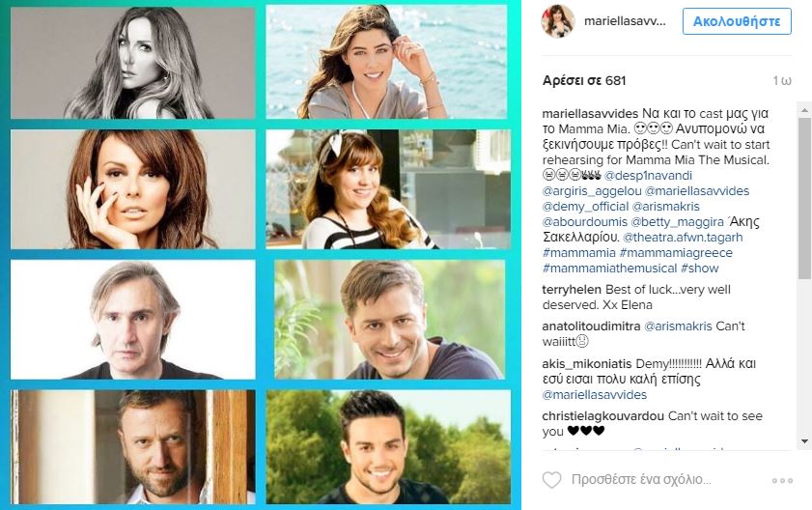Open the @demy_official mention link
This screenshot has width=812, height=510.
pos(585,207)
